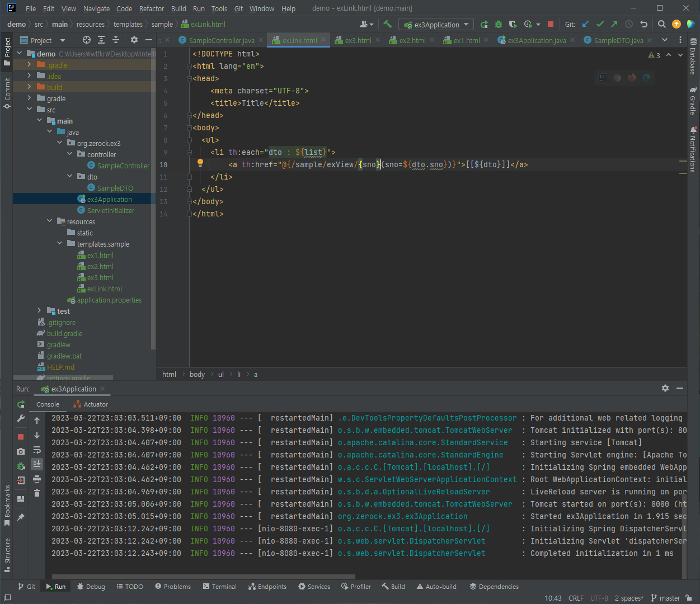Toggle pin tab in Run panel
The height and width of the screenshot is (604, 700).
(x=21, y=517)
